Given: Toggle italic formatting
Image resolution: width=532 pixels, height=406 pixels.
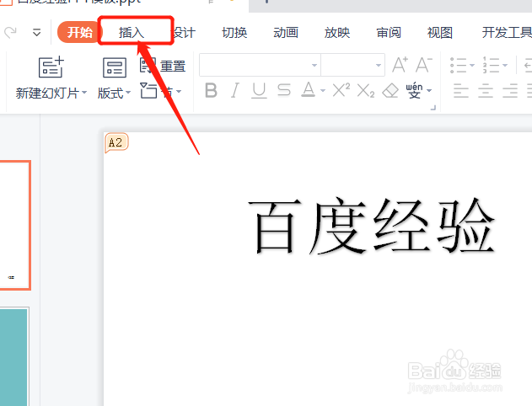Looking at the screenshot, I should click(234, 90).
